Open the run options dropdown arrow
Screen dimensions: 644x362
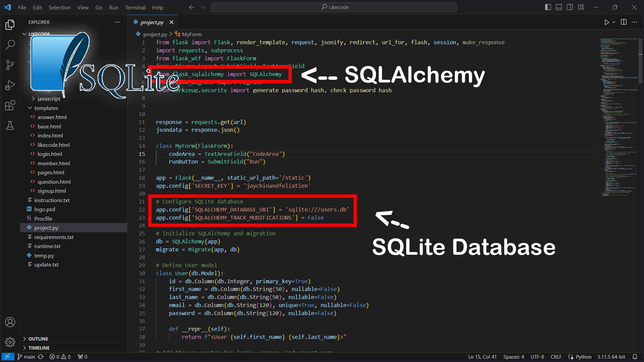click(x=614, y=22)
